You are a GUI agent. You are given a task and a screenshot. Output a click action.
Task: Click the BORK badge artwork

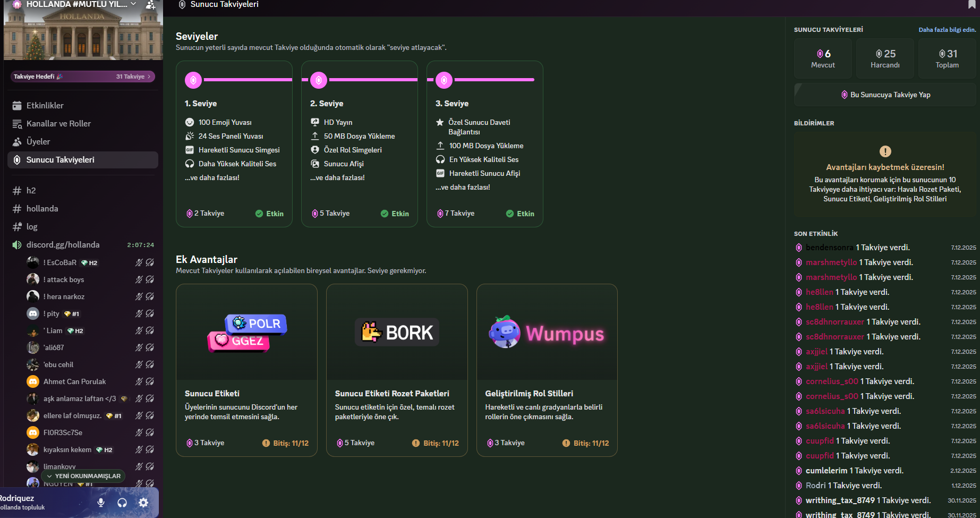pos(397,333)
